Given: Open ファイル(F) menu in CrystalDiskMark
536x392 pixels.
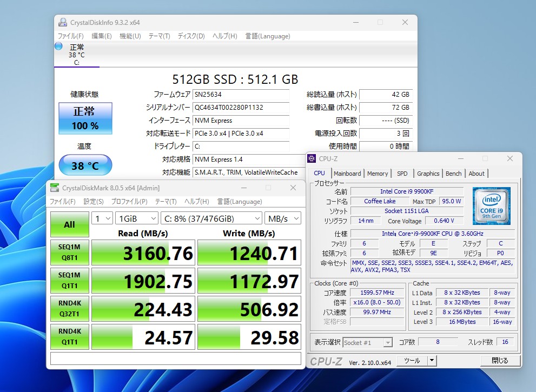Looking at the screenshot, I should pyautogui.click(x=63, y=201).
